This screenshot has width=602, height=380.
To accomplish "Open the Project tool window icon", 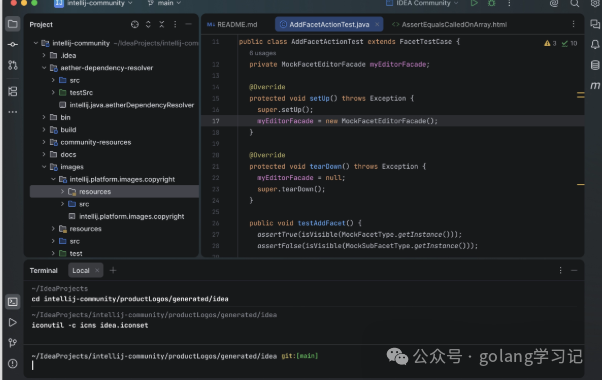I will [12, 24].
